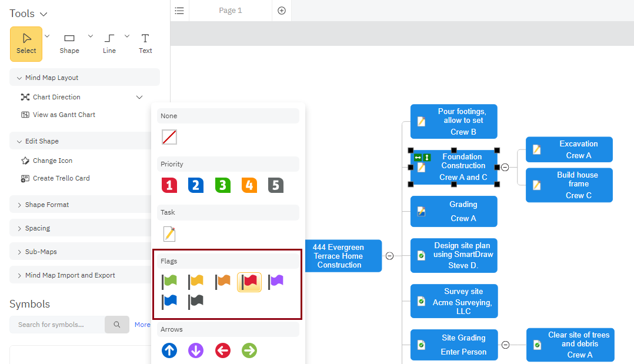Select None to remove the flag
This screenshot has width=634, height=364.
(x=169, y=136)
